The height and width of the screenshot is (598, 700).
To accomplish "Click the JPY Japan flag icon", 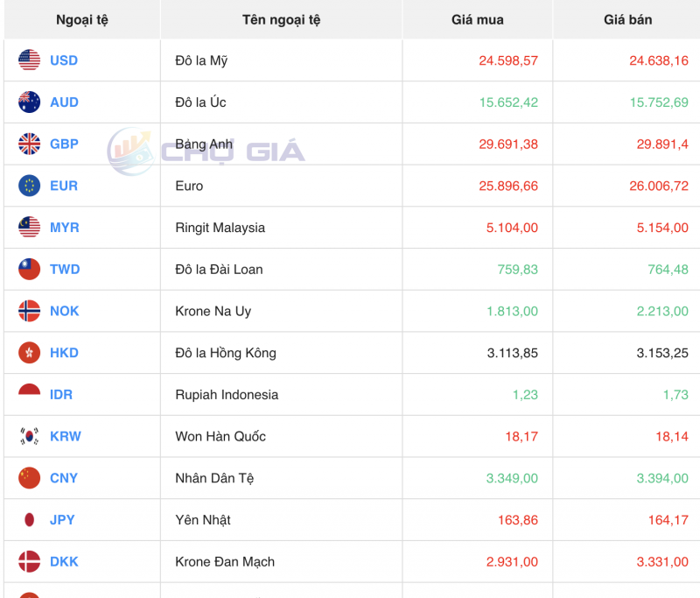I will (x=29, y=520).
